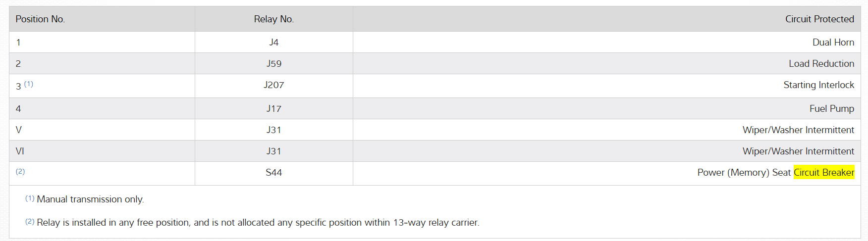868x241 pixels.
Task: Click the Circuit Protected column header
Action: pos(819,19)
